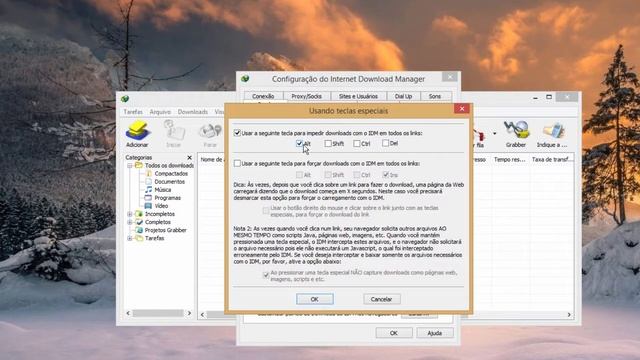Select Projetos Grabber in categories
This screenshot has height=360, width=640.
[x=165, y=230]
